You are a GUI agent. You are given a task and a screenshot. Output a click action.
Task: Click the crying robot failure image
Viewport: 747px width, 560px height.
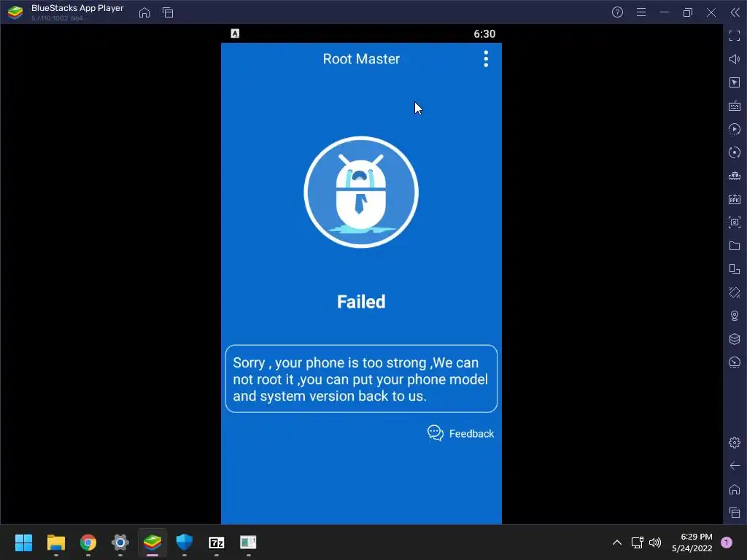[361, 192]
